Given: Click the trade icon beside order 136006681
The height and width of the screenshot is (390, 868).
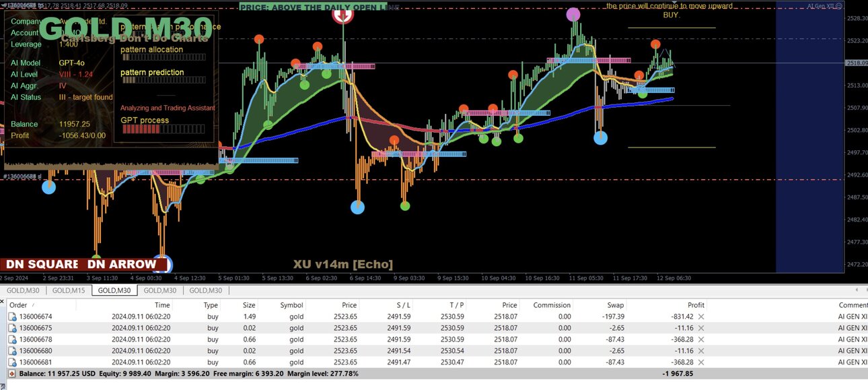Looking at the screenshot, I should (x=12, y=362).
